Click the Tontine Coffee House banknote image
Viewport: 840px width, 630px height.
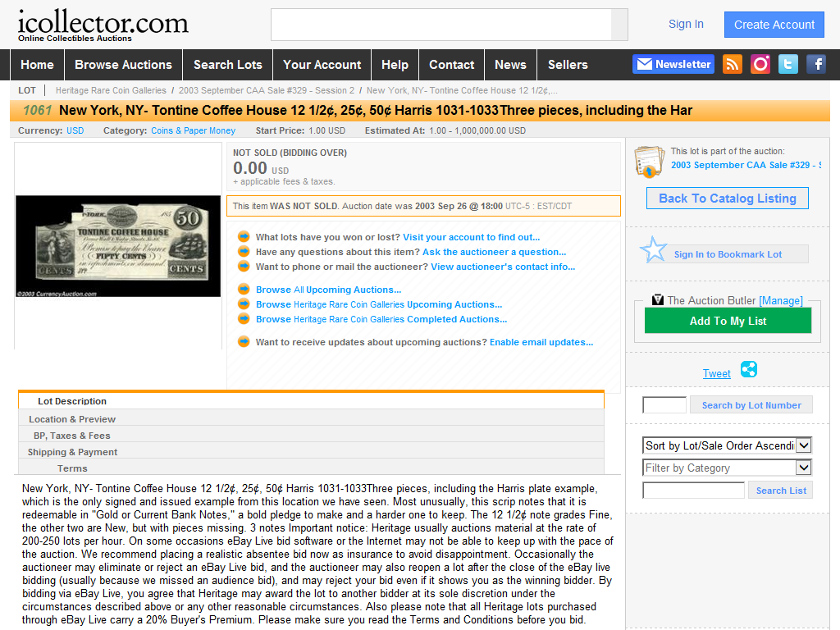[x=118, y=246]
